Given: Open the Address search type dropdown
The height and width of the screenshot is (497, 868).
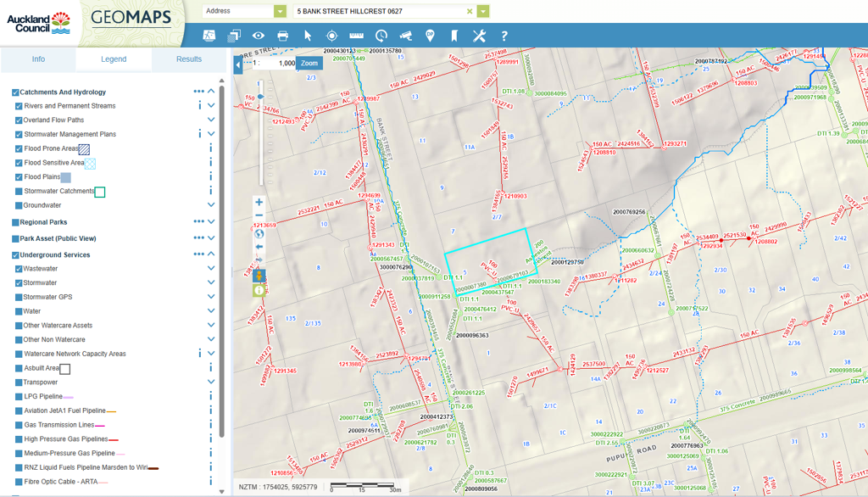Looking at the screenshot, I should 280,12.
